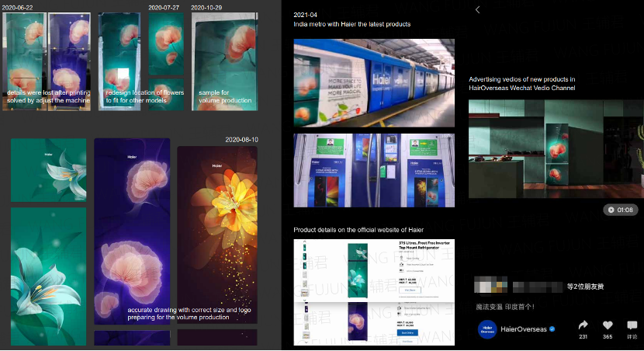Play the video from the 01:08 badge
The height and width of the screenshot is (351, 644).
[621, 210]
